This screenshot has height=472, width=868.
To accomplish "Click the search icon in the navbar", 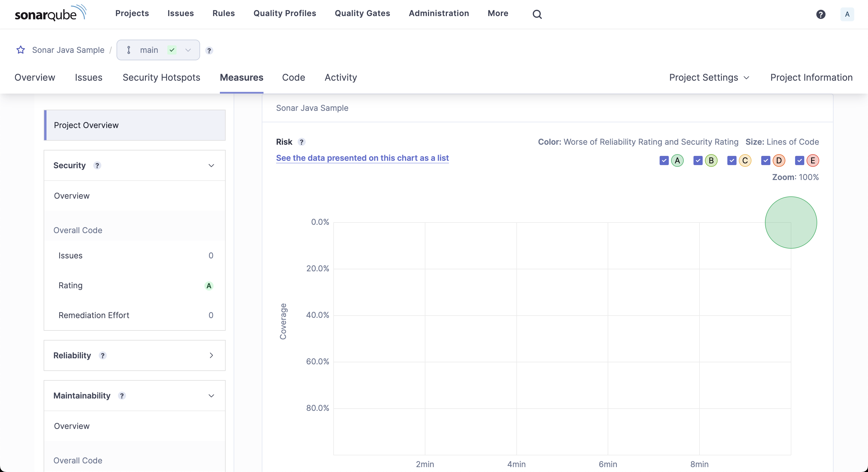I will (537, 13).
